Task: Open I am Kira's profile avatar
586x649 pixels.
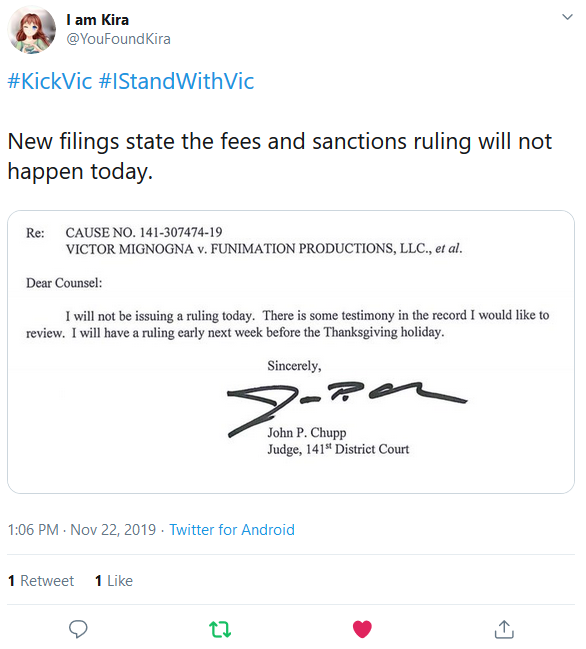Action: click(x=31, y=30)
